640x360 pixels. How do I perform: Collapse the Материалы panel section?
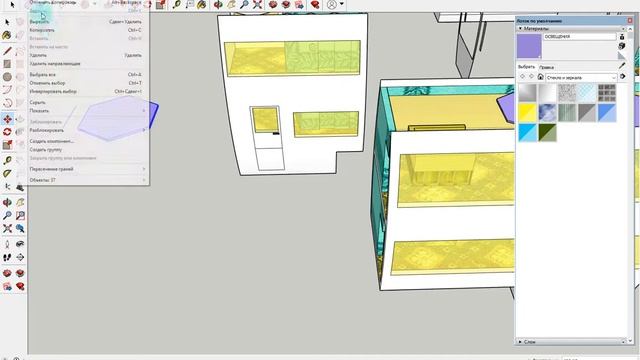(x=520, y=29)
